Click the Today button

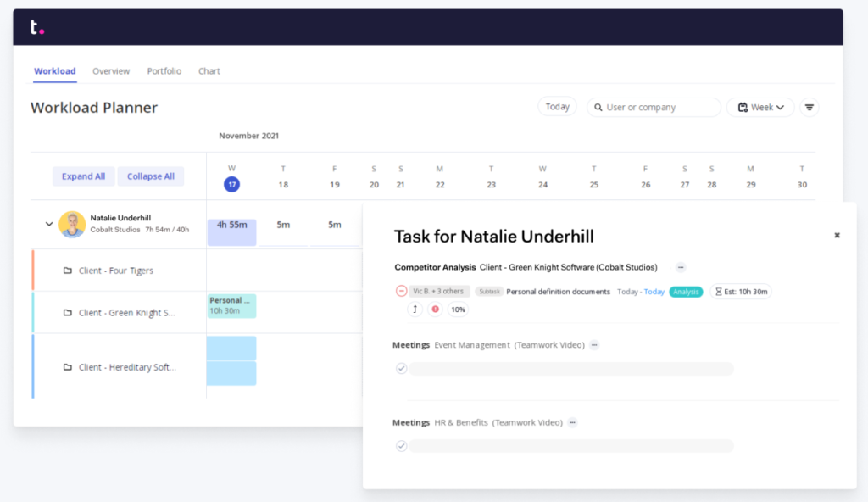(557, 106)
